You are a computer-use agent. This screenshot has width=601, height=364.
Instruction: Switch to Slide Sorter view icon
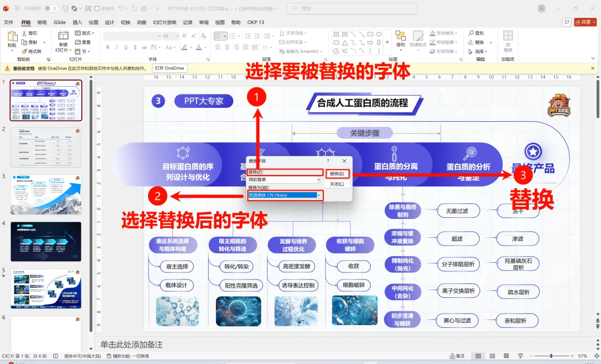pos(492,356)
